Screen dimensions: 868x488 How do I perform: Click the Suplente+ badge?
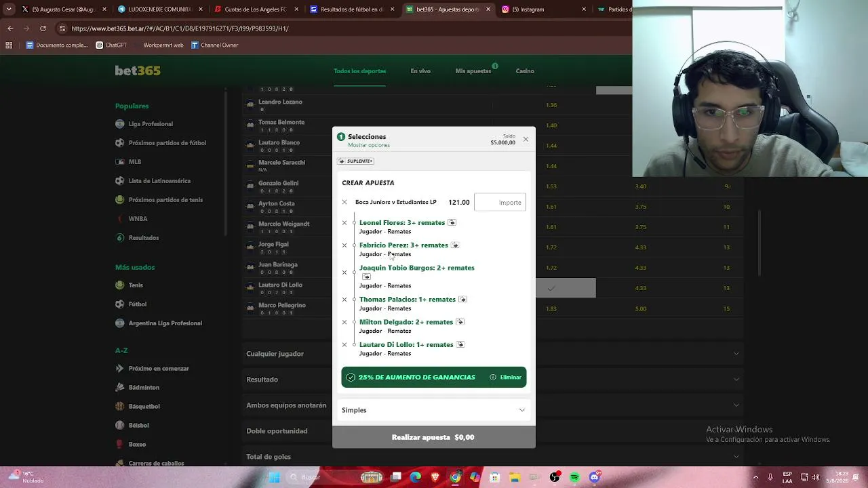click(356, 161)
